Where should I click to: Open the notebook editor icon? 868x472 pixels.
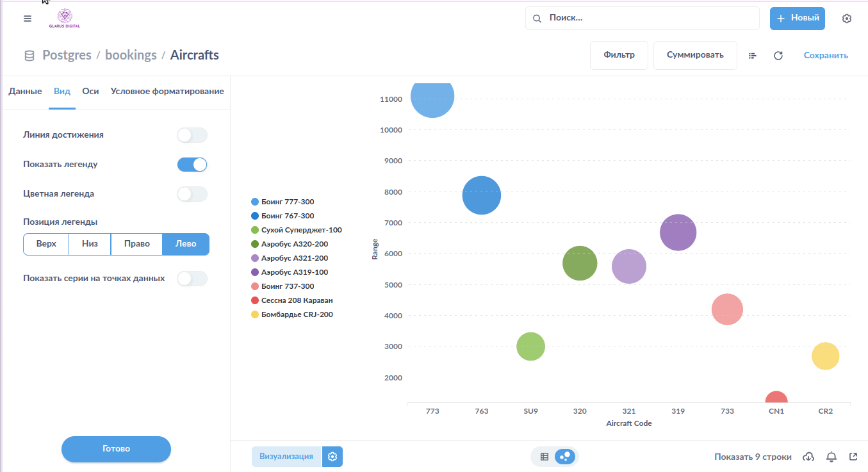point(753,56)
